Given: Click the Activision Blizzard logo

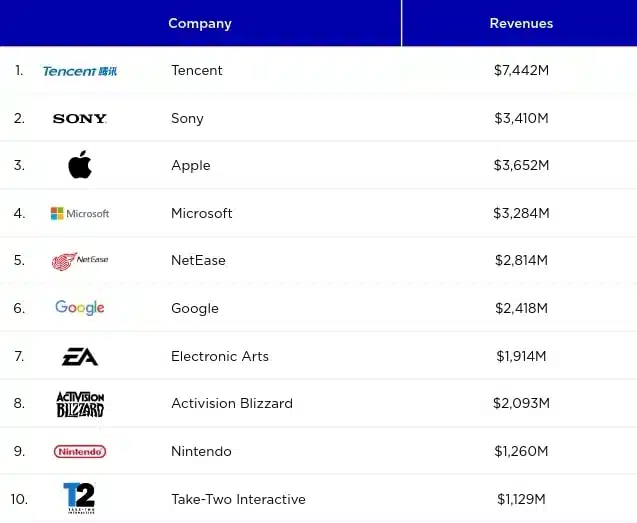Looking at the screenshot, I should pos(80,404).
